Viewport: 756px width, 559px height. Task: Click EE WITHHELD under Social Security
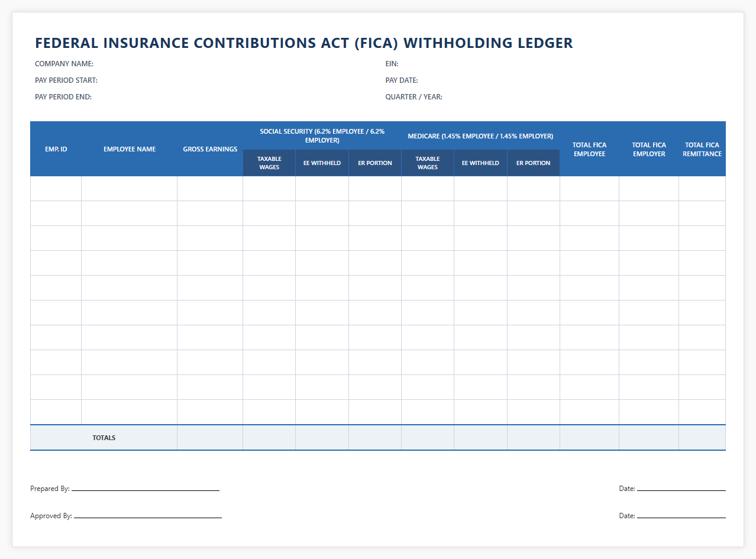pyautogui.click(x=322, y=163)
